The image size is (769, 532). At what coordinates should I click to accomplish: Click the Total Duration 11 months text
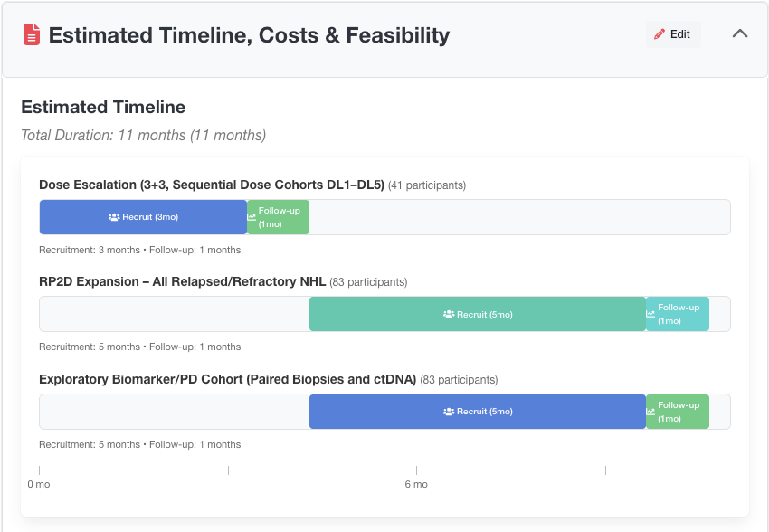click(x=143, y=136)
